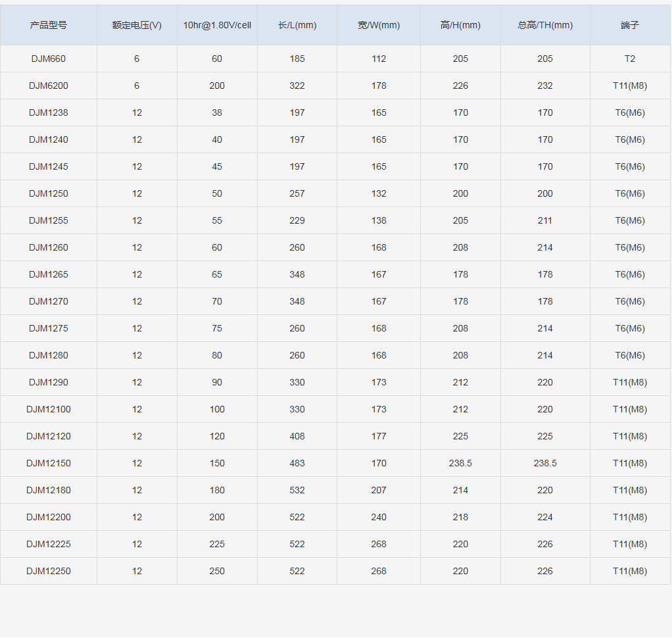Select the DJM12180 model cell
Viewport: 672px width, 638px height.
(x=49, y=491)
